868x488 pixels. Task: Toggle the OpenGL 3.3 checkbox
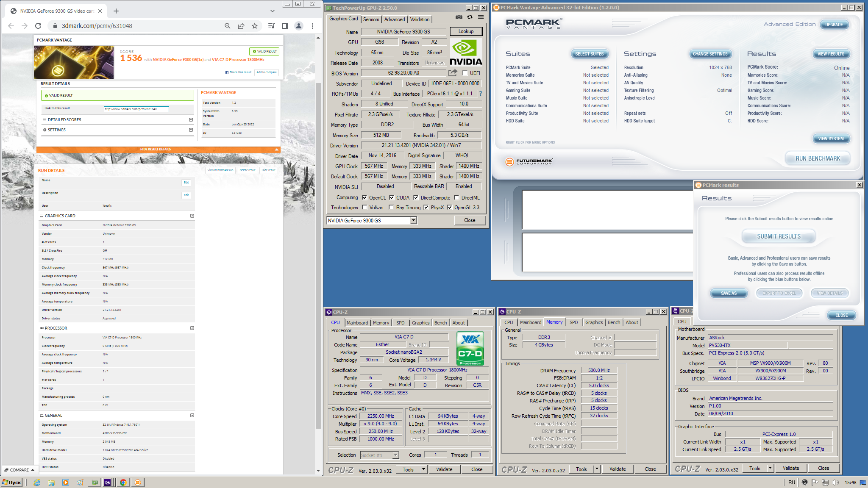tap(450, 207)
